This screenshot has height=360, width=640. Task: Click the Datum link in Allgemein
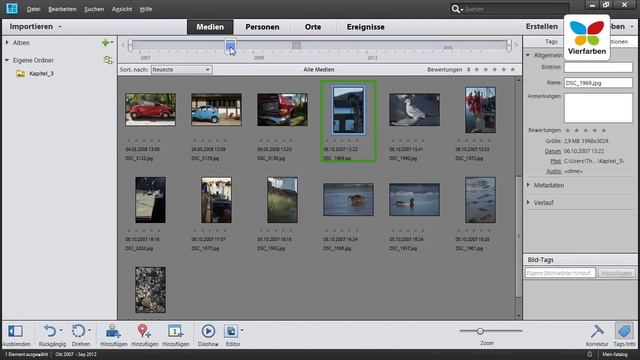click(x=553, y=151)
